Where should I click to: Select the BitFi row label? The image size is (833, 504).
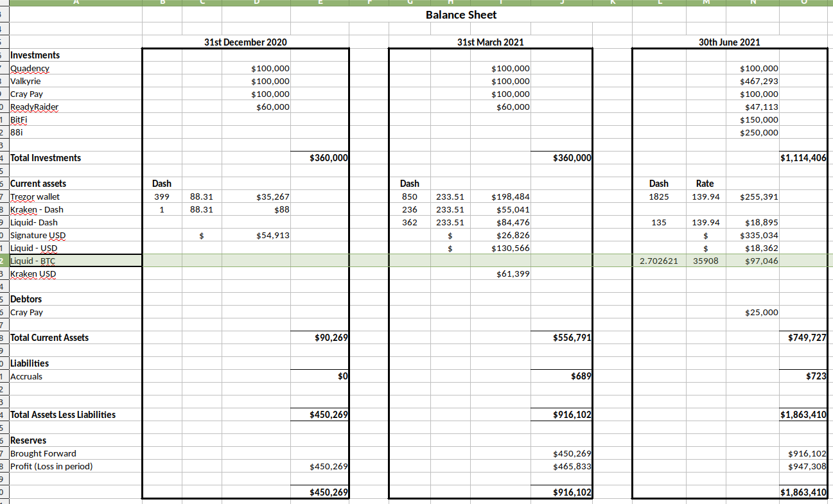pyautogui.click(x=19, y=119)
